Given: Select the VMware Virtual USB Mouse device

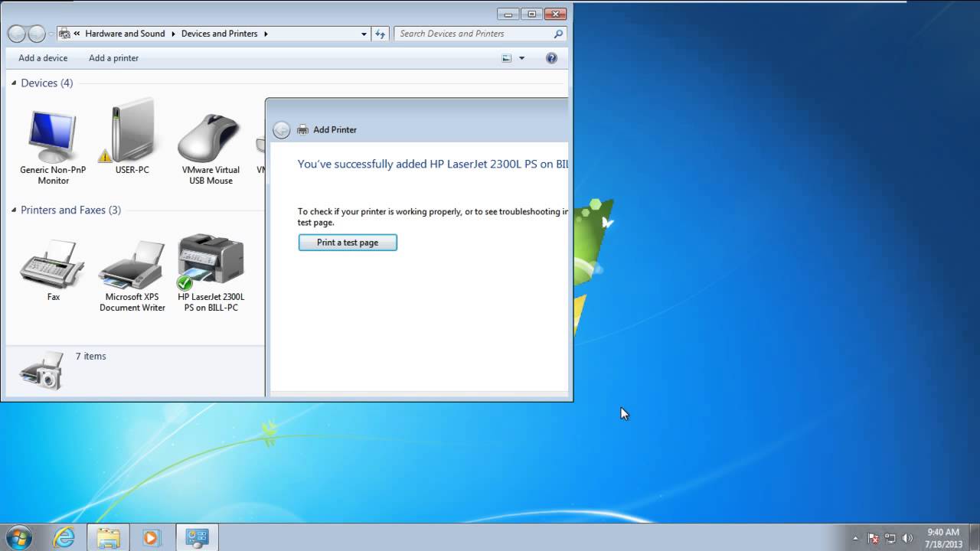Looking at the screenshot, I should 211,148.
